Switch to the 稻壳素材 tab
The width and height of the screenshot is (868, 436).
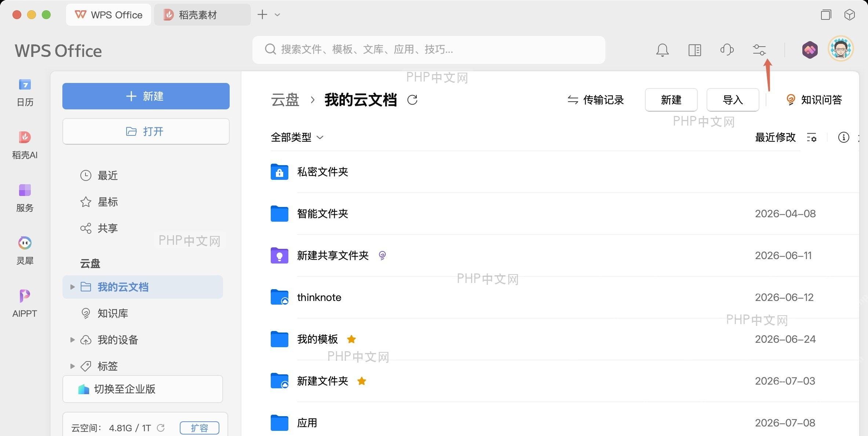[202, 15]
